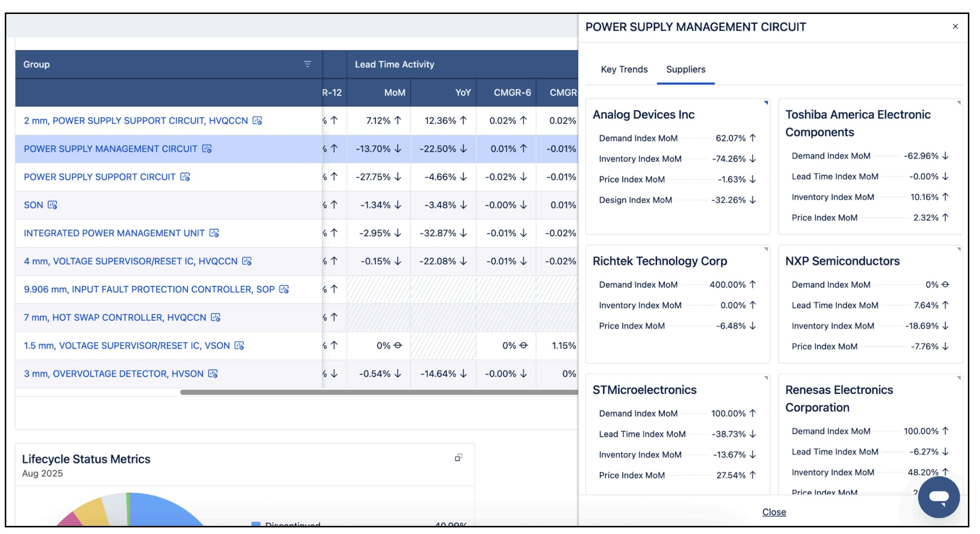Screen dimensions: 980x534
Task: Click the 62.07% Demand Index value for Analog Devices
Action: pos(731,138)
